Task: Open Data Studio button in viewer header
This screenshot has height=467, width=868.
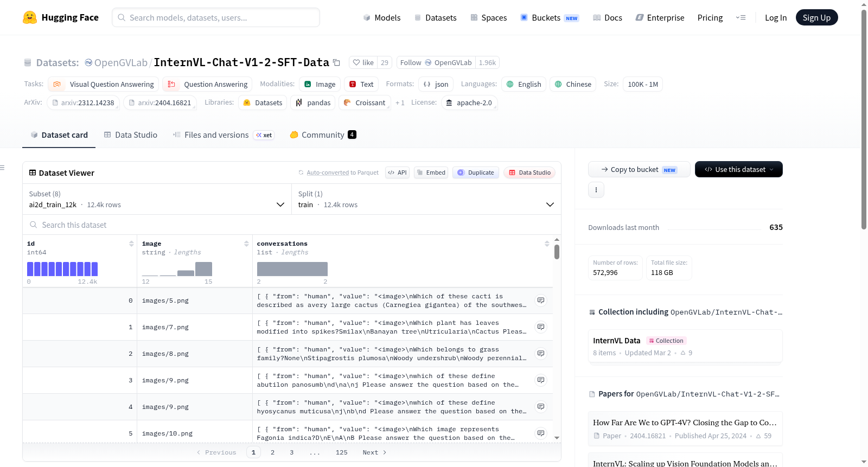Action: 529,172
